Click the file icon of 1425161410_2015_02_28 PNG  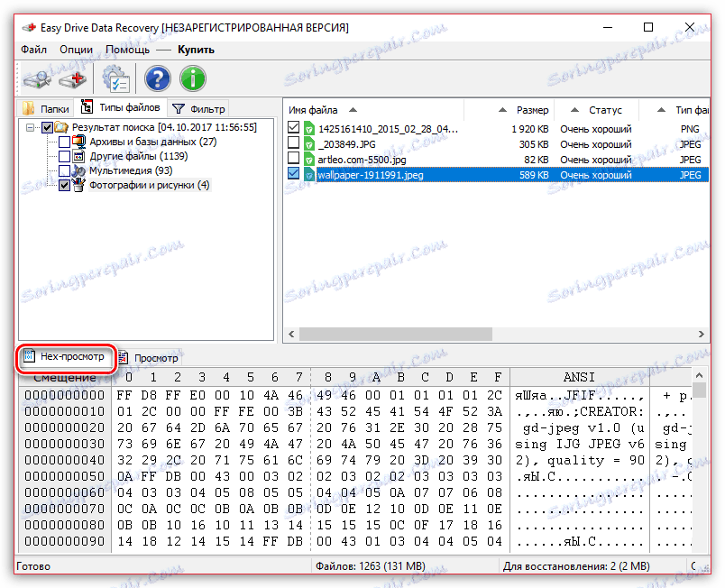click(x=309, y=129)
